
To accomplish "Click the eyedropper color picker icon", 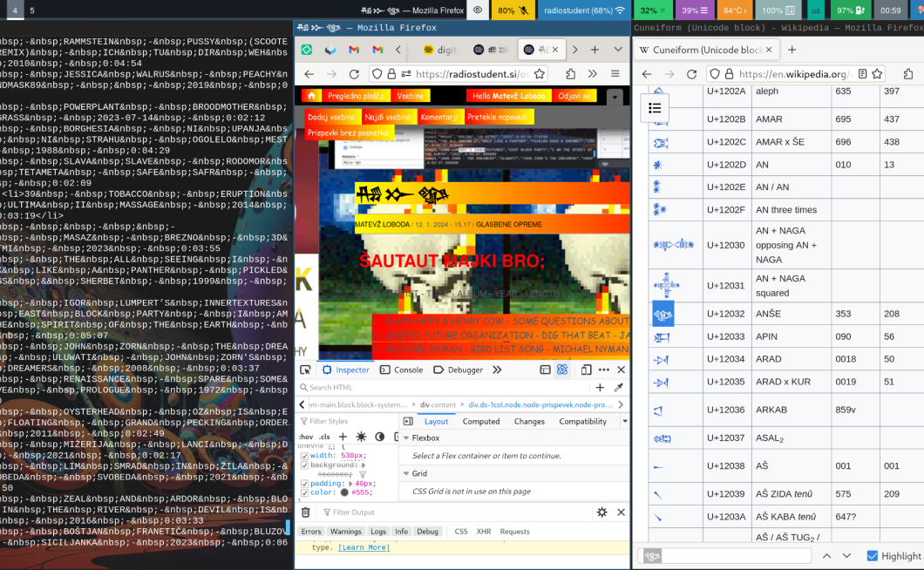I will tap(619, 388).
